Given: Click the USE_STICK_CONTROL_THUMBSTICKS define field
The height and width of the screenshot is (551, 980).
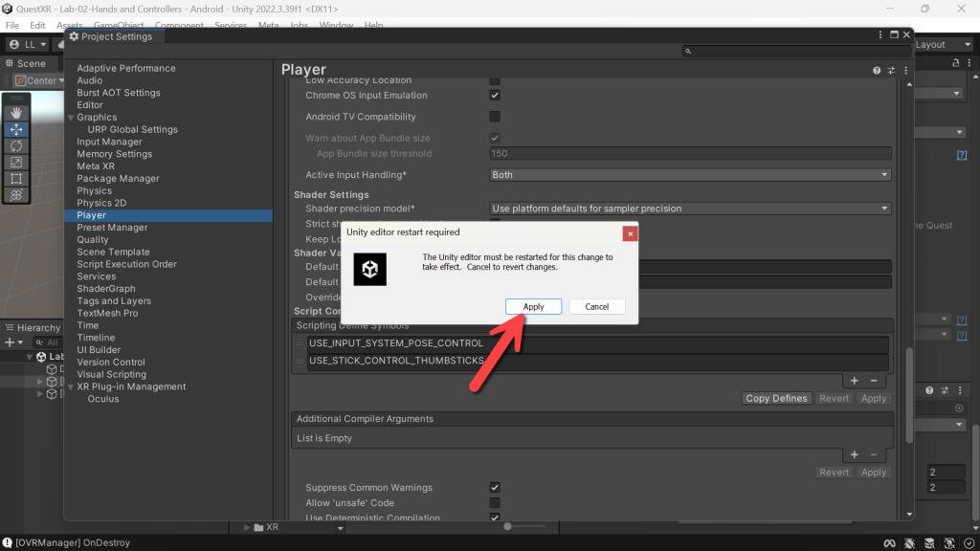Looking at the screenshot, I should (x=597, y=361).
